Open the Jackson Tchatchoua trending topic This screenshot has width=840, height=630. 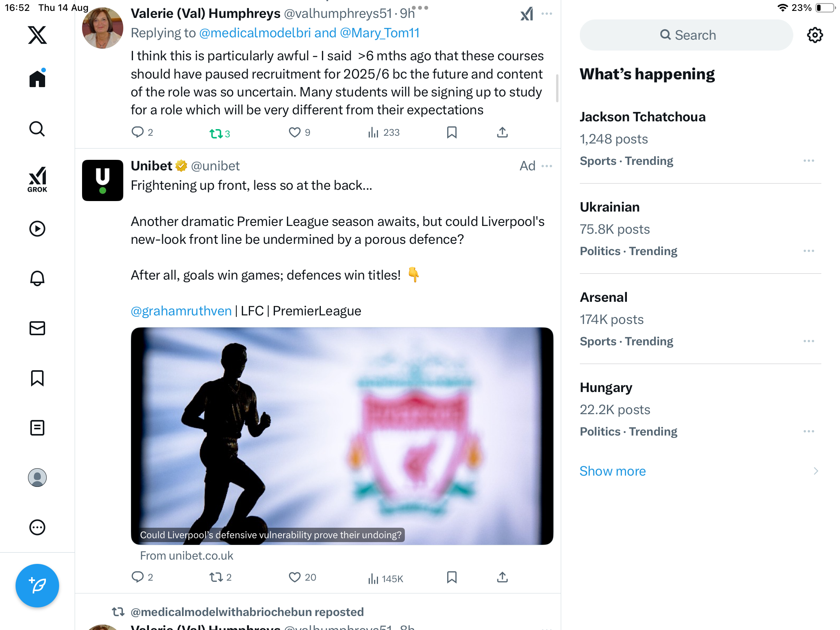point(642,117)
